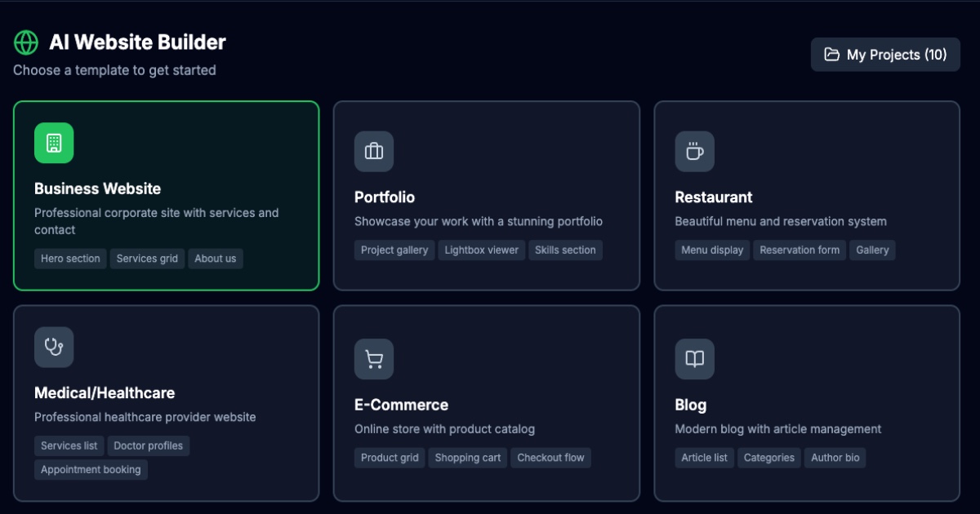Screen dimensions: 980x514
Task: Click the Categories tag
Action: click(769, 458)
